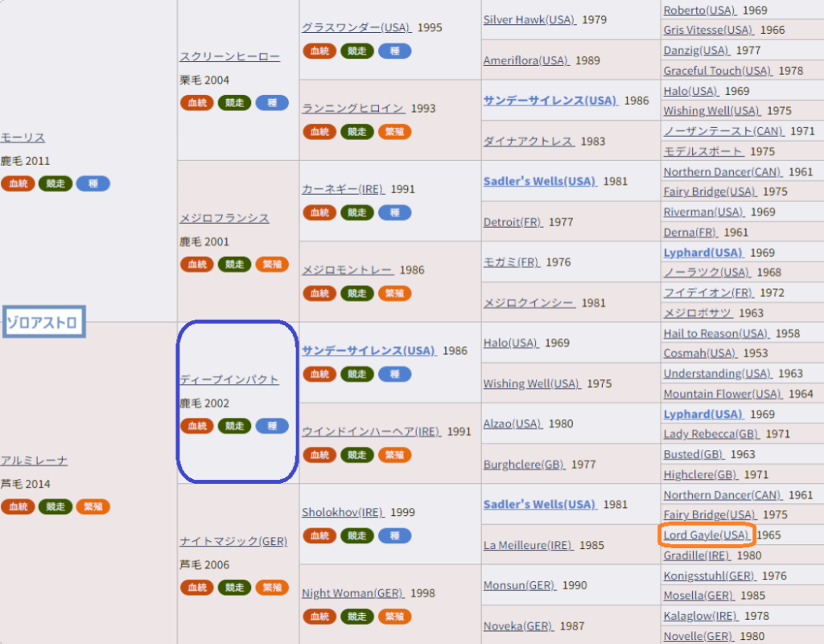
Task: Open メジロボサツ link
Action: (x=698, y=313)
